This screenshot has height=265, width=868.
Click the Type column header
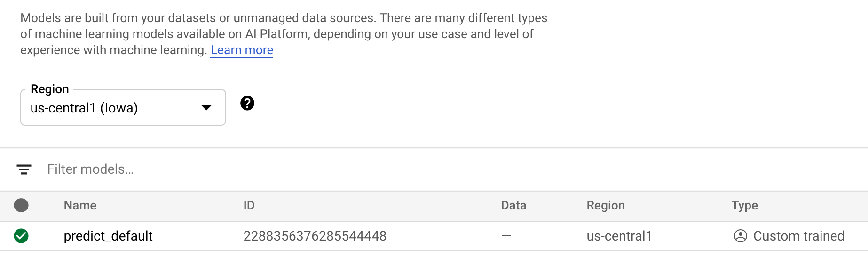click(744, 205)
